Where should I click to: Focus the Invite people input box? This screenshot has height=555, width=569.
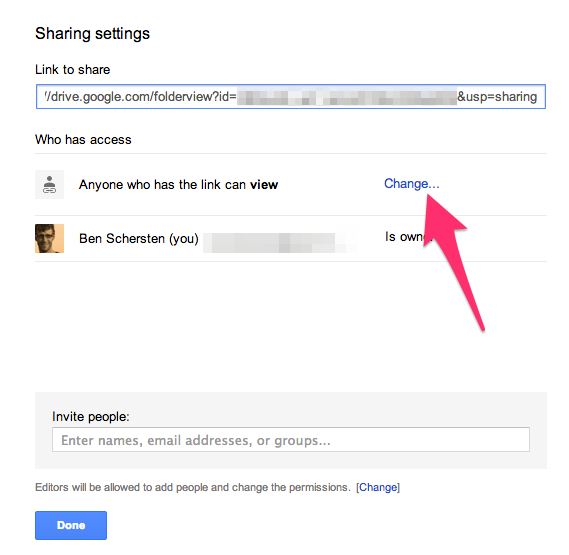tap(291, 440)
